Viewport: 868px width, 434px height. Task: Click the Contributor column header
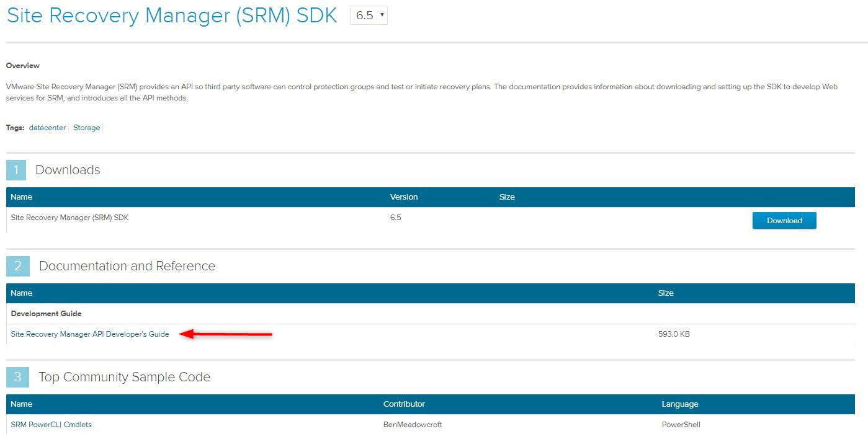404,404
